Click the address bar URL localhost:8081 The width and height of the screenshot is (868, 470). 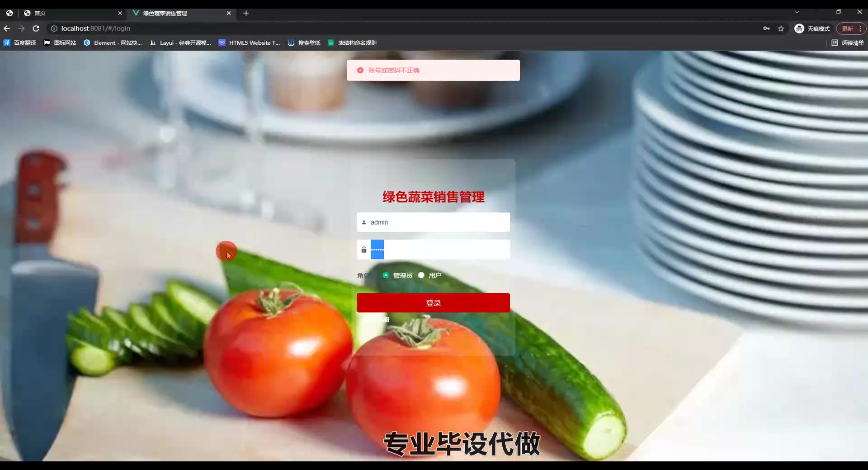96,28
